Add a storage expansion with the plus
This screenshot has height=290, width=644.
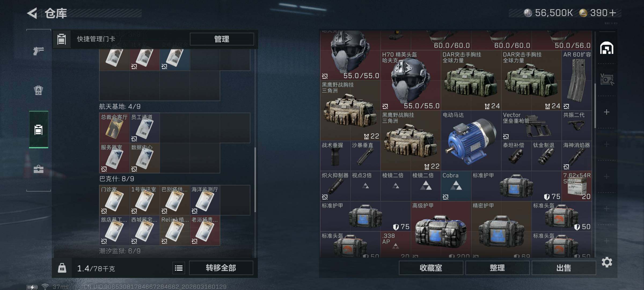point(607,112)
